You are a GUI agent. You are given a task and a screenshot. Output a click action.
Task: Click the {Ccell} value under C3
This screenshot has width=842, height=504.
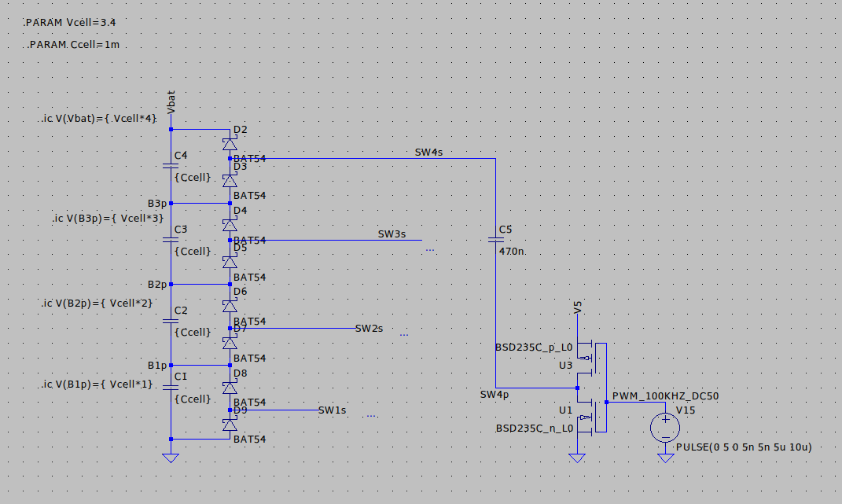(x=193, y=252)
